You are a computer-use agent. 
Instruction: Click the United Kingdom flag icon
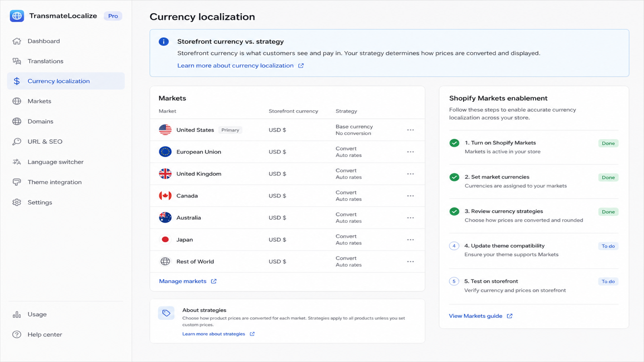(x=165, y=174)
